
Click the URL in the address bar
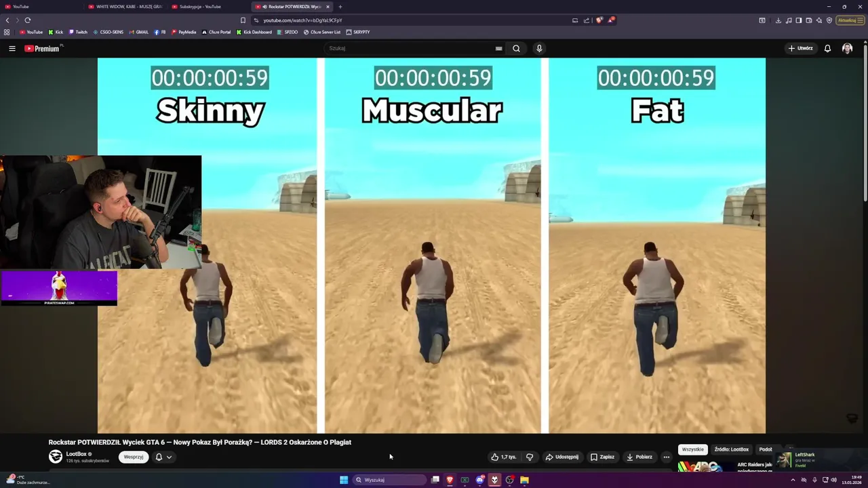pyautogui.click(x=302, y=20)
